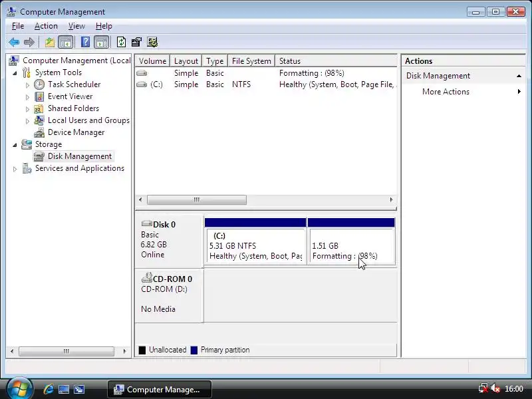Click the Refresh icon in toolbar
Screen dimensions: 532x399
[x=121, y=42]
